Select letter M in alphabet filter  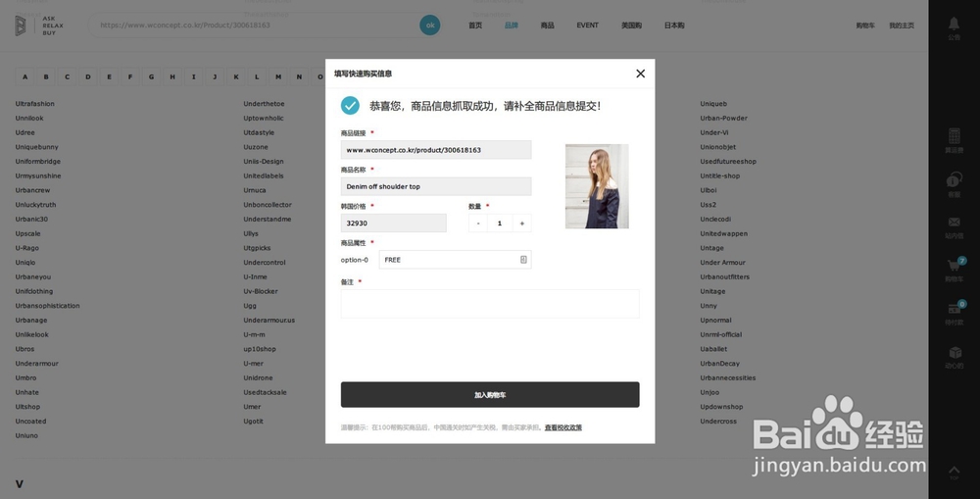click(278, 76)
